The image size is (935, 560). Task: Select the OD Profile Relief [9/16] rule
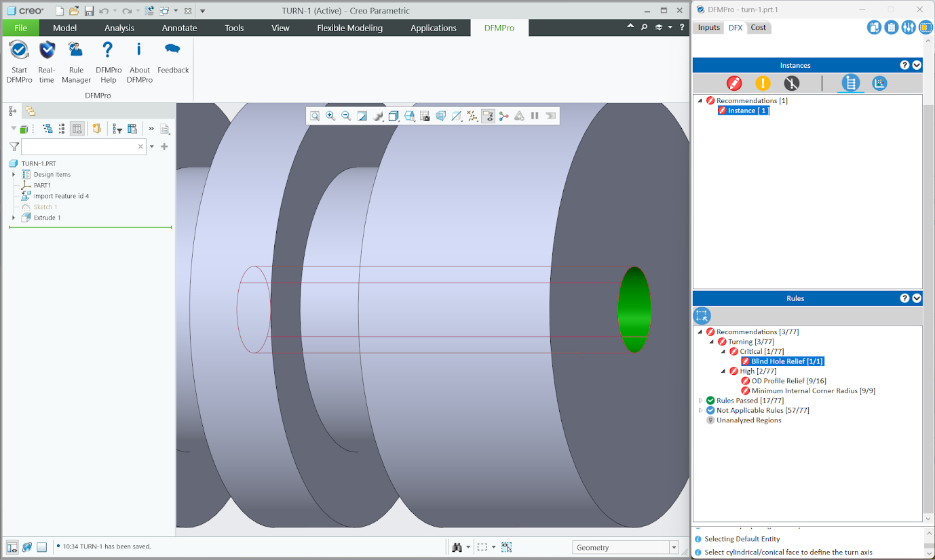pyautogui.click(x=788, y=381)
